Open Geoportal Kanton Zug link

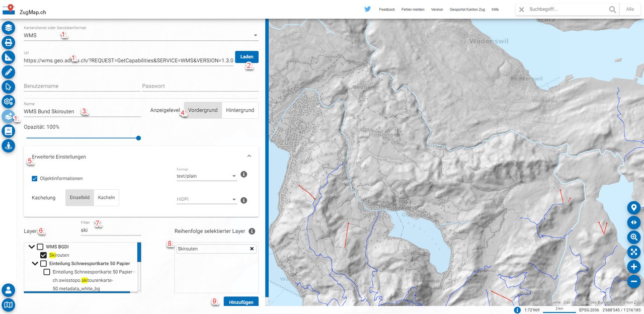[467, 10]
